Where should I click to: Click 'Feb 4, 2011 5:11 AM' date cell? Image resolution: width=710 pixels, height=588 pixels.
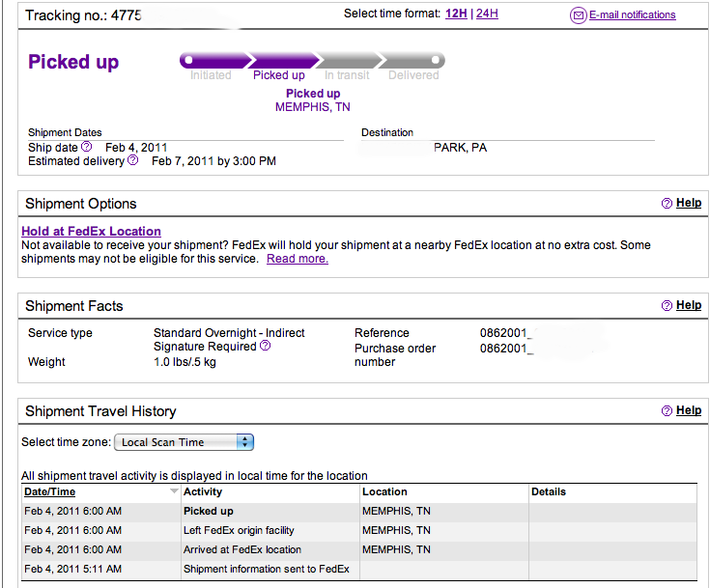[72, 569]
